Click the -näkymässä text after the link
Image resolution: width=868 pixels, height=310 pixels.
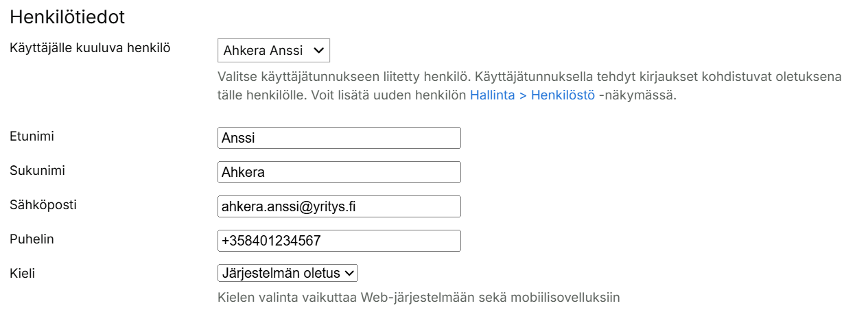(637, 95)
